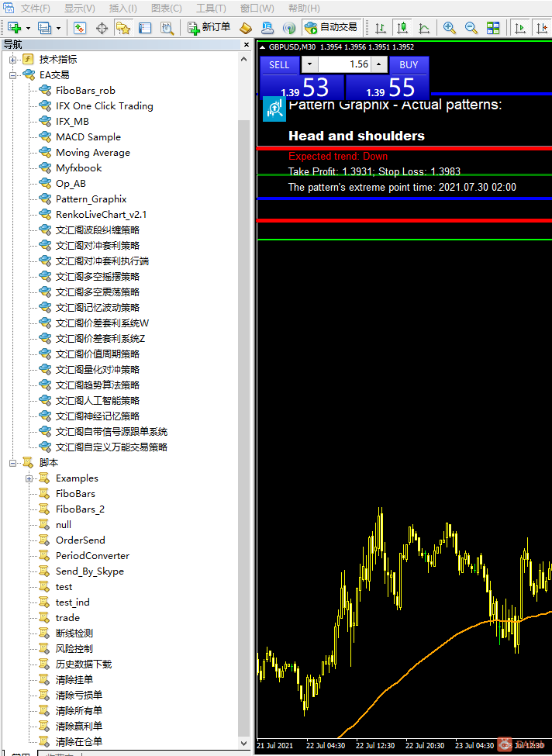The width and height of the screenshot is (552, 756).
Task: Select the OrderSend script
Action: click(x=80, y=540)
